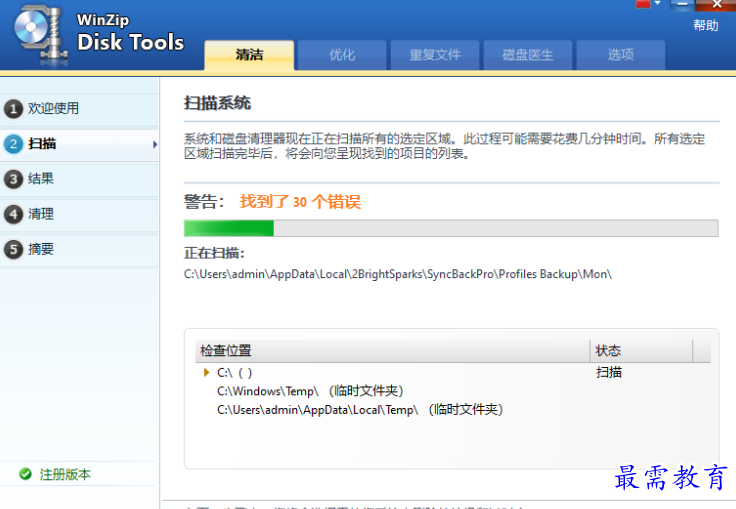Click the scanning path ending in Profiles Backup\Mon\

point(398,274)
